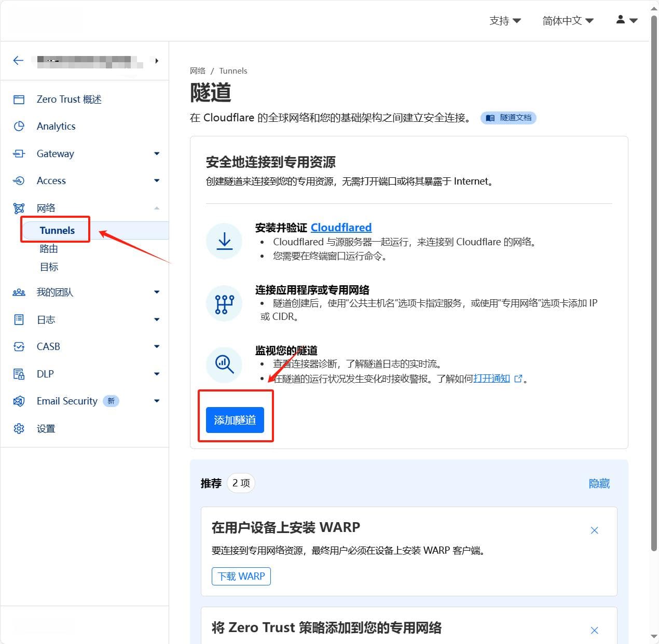Click the download icon beside 安装并验证
This screenshot has height=644, width=659.
pos(224,241)
